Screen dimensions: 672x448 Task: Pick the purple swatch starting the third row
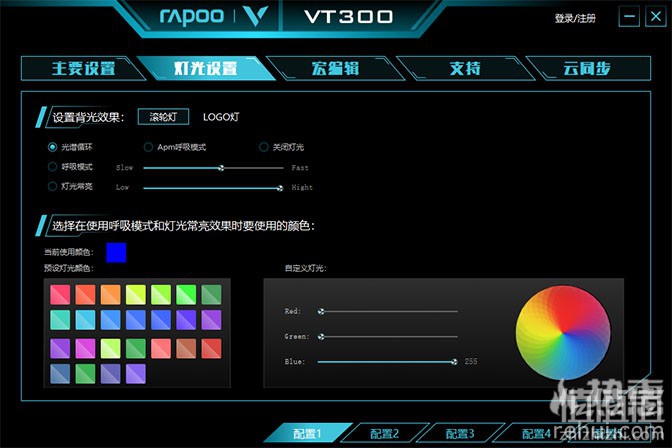(60, 349)
